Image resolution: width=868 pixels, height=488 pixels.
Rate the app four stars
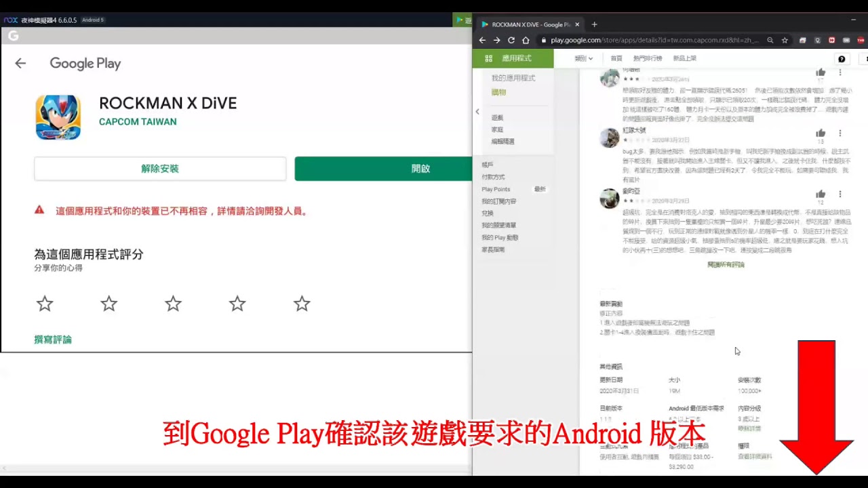click(x=237, y=304)
